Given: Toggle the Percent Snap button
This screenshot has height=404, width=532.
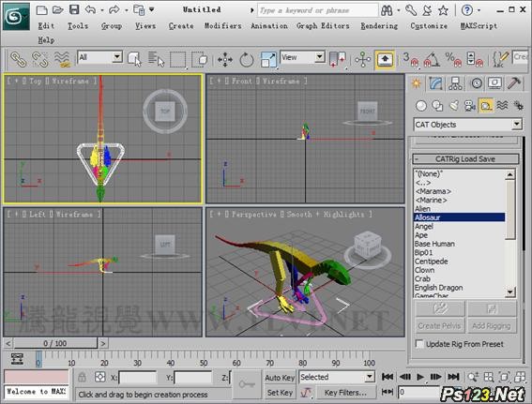Looking at the screenshot, I should [x=453, y=60].
